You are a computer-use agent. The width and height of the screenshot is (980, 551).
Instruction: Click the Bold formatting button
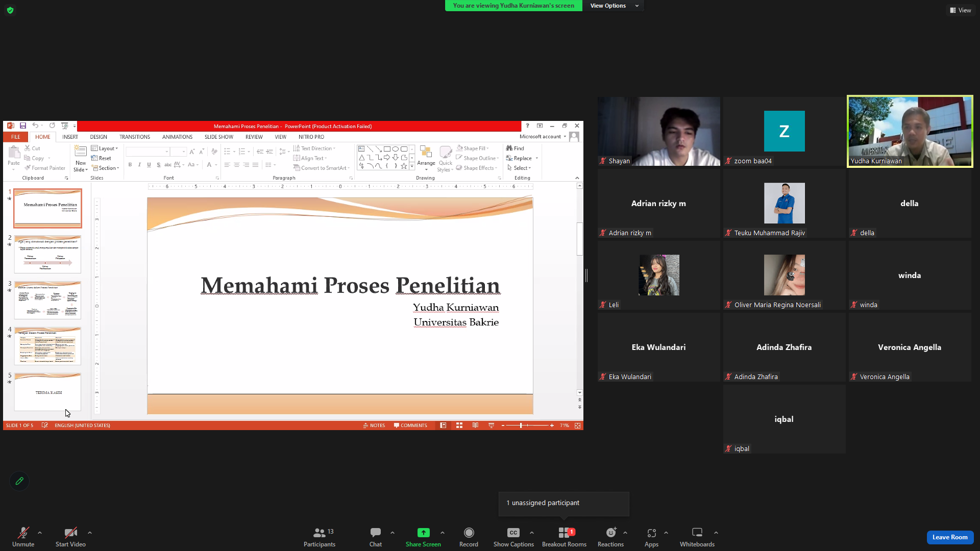[x=130, y=165]
